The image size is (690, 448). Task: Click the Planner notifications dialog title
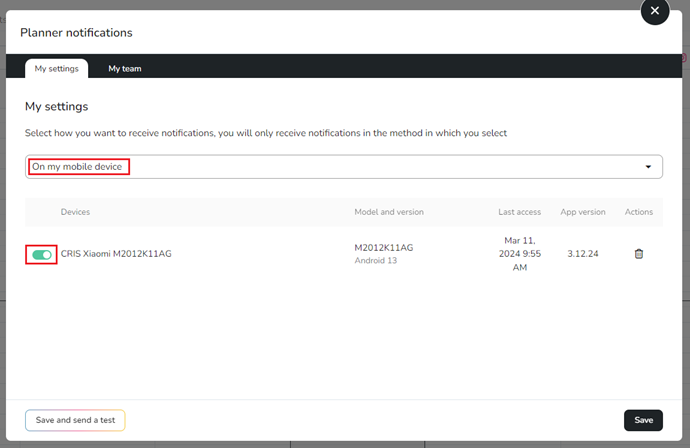point(76,33)
